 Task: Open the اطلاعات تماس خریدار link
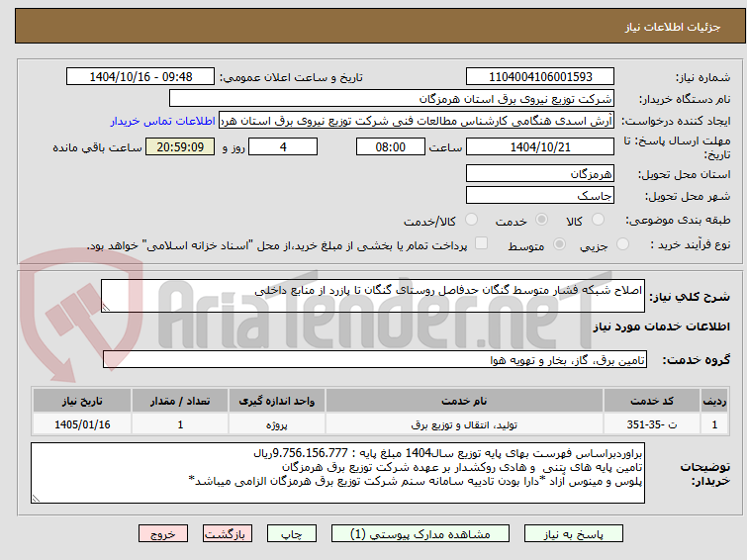point(163,121)
